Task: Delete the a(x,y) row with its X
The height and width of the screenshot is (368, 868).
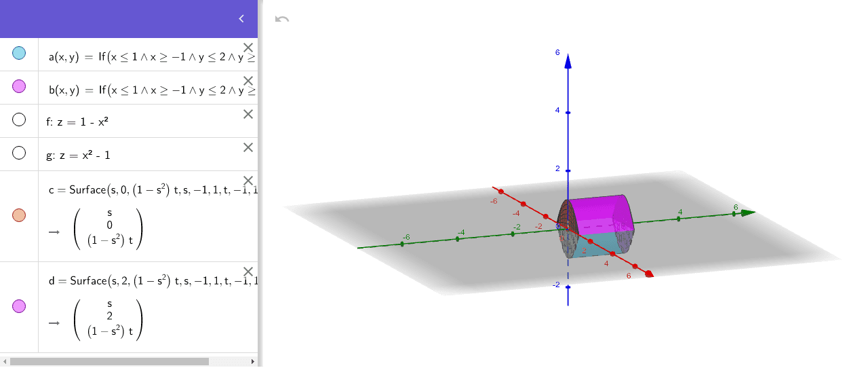Action: click(x=248, y=48)
